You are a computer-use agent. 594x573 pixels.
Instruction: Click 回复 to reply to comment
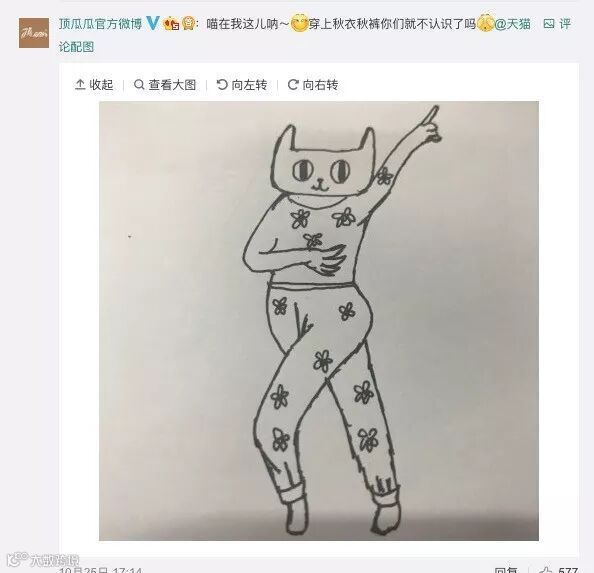(x=506, y=570)
